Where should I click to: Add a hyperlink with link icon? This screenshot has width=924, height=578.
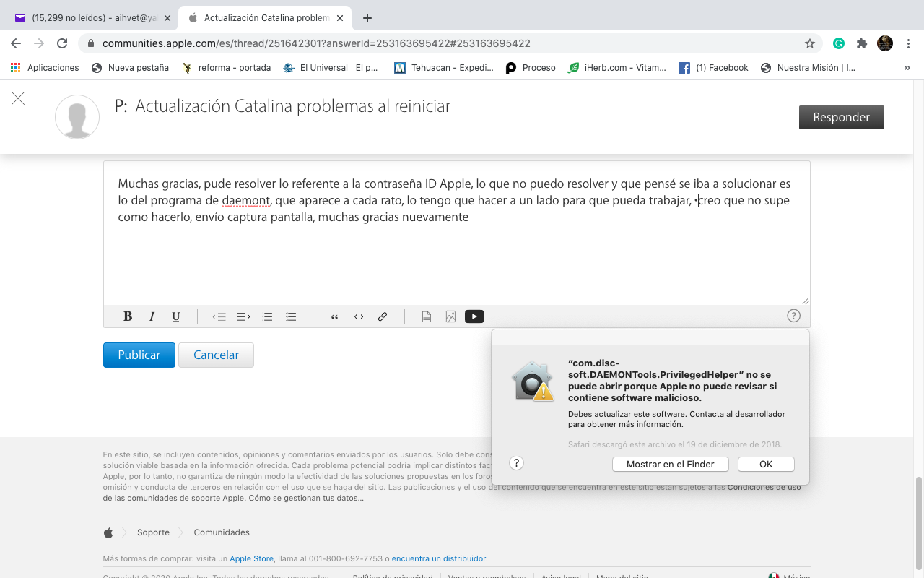(x=383, y=316)
